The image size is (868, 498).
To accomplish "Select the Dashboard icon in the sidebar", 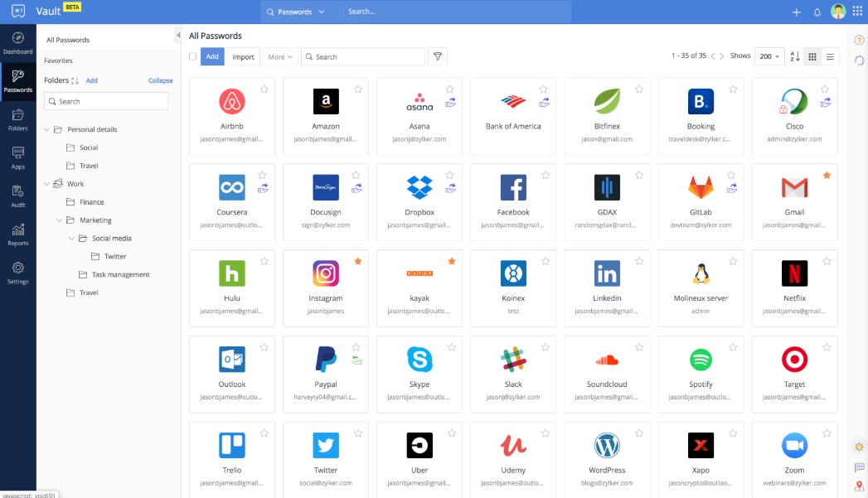I will (x=17, y=41).
